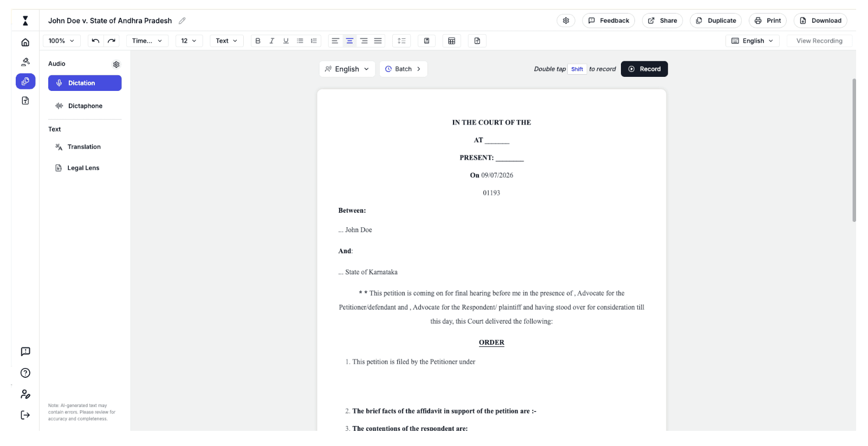Image resolution: width=868 pixels, height=446 pixels.
Task: Print the document
Action: pyautogui.click(x=768, y=21)
